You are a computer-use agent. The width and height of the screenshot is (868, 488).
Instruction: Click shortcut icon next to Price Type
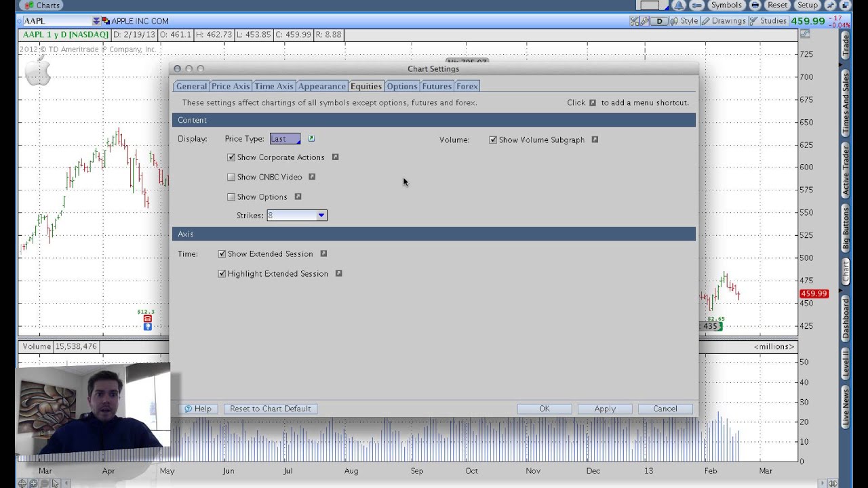click(311, 138)
